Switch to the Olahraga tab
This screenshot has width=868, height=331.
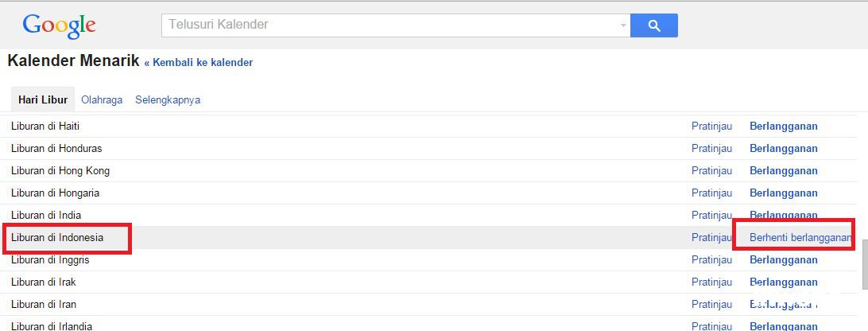coord(102,100)
